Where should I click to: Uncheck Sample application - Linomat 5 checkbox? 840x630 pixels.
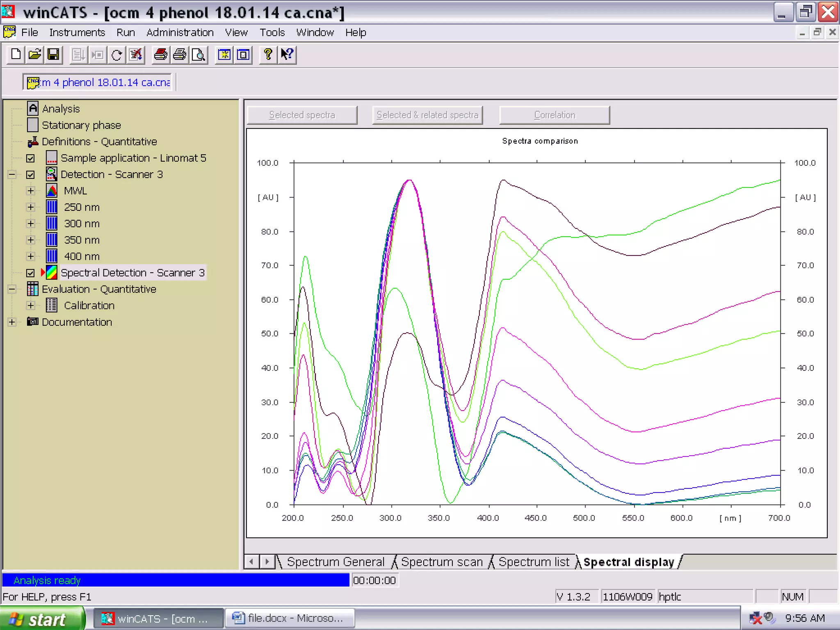30,158
